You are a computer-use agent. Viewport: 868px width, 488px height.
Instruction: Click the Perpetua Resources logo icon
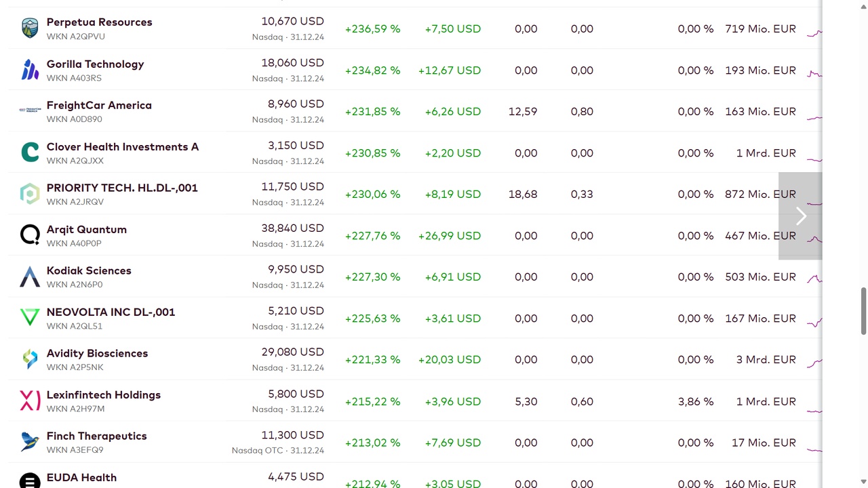[x=30, y=28]
